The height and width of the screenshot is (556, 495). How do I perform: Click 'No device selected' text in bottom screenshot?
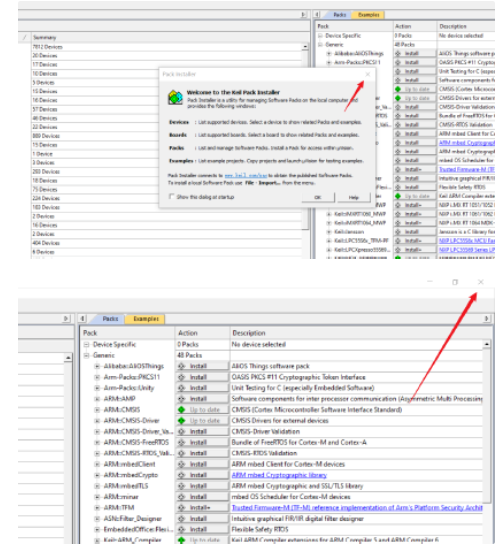(x=258, y=344)
